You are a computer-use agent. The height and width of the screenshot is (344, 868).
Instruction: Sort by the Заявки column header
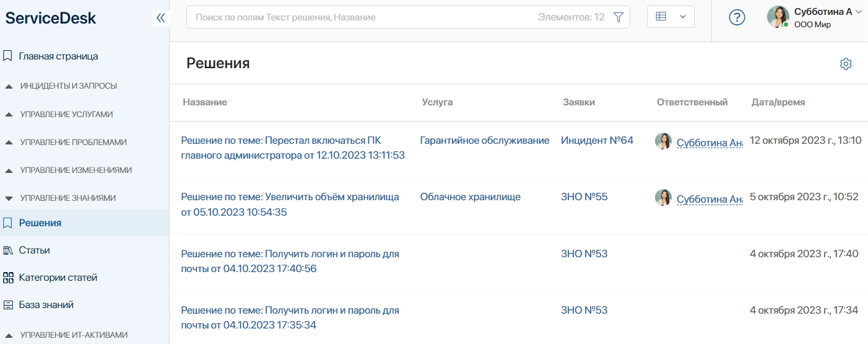coord(579,102)
